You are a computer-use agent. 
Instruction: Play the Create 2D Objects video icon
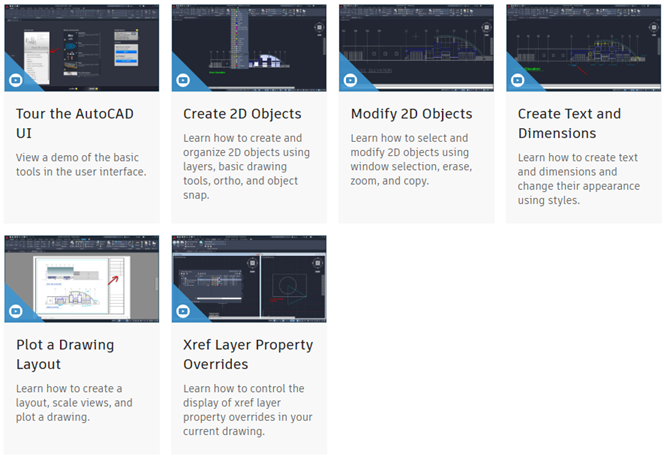point(183,80)
